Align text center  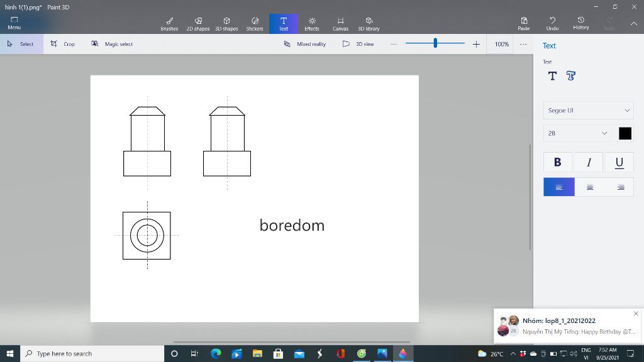590,187
